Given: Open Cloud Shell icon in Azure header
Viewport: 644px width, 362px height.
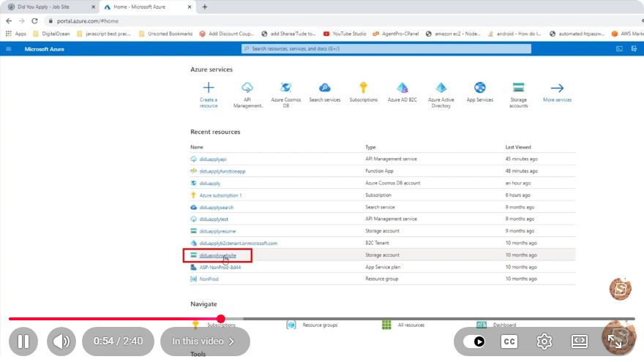Looking at the screenshot, I should (x=619, y=49).
